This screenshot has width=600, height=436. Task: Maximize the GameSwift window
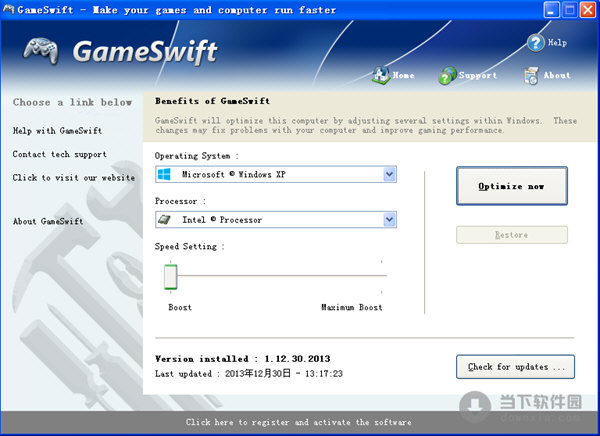pos(570,10)
